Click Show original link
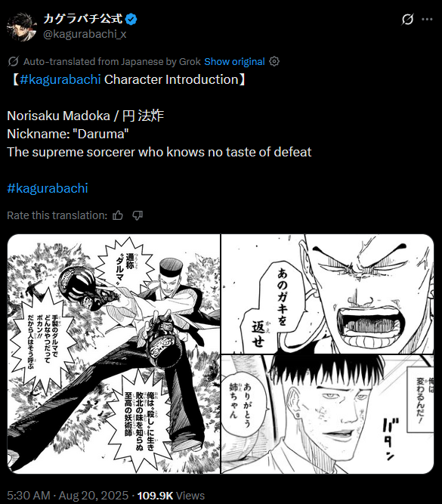Viewport: 442px width, 504px height. click(x=234, y=61)
